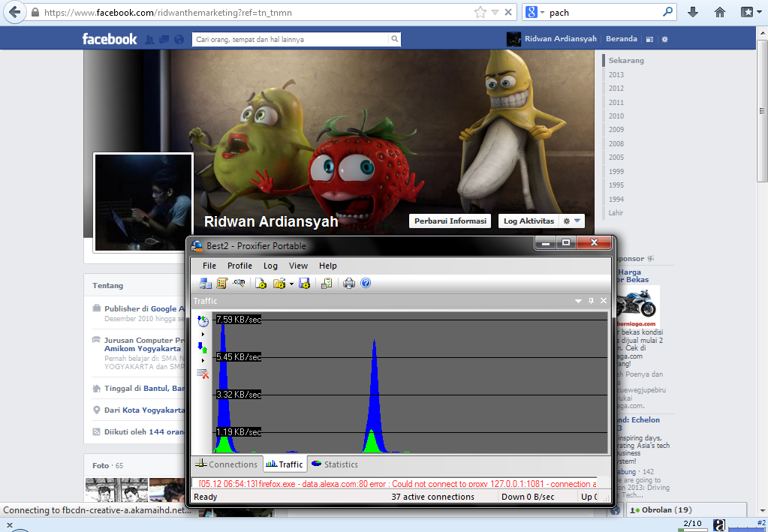Expand the Open Profile dropdown arrow
Viewport: 768px width, 532px height.
(x=291, y=284)
